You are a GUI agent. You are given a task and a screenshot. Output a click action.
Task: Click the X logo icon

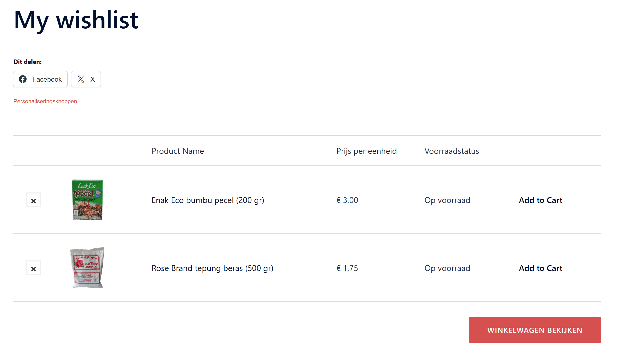tap(81, 79)
